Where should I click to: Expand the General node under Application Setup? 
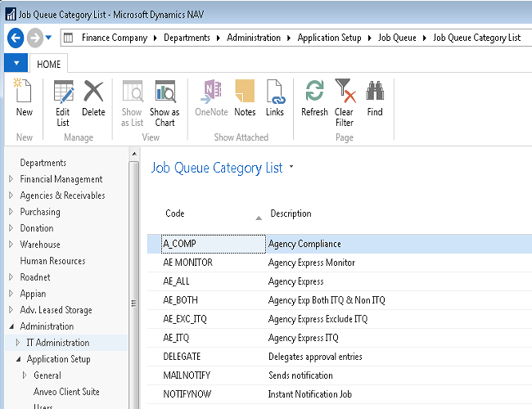coord(25,375)
